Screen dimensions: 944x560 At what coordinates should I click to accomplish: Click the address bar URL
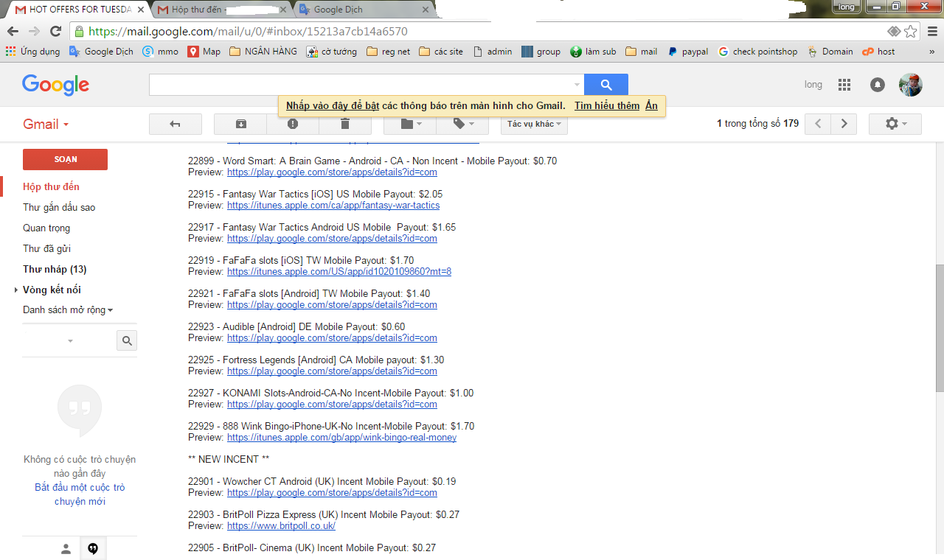[248, 32]
